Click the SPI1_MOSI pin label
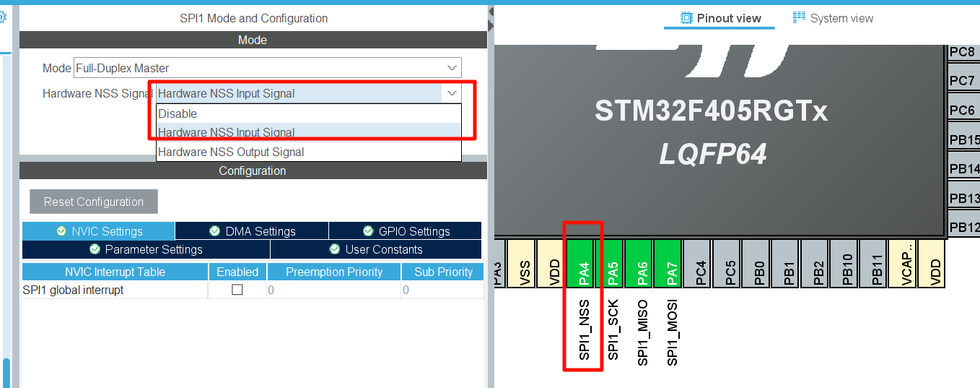980x388 pixels. click(x=672, y=332)
